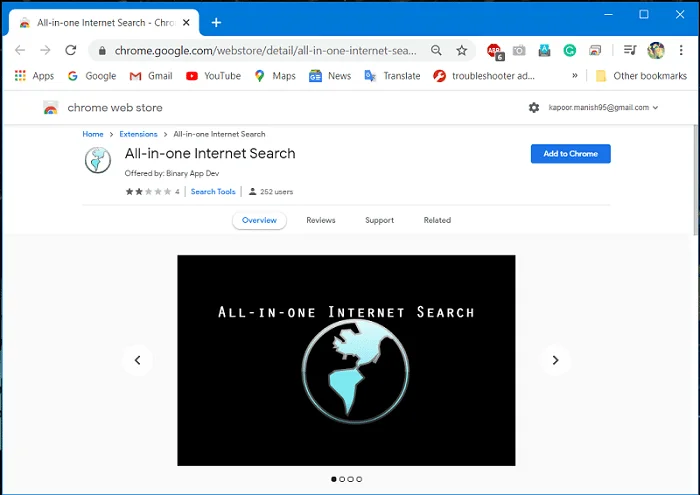This screenshot has width=700, height=495.
Task: Open web store settings gear
Action: pos(534,108)
